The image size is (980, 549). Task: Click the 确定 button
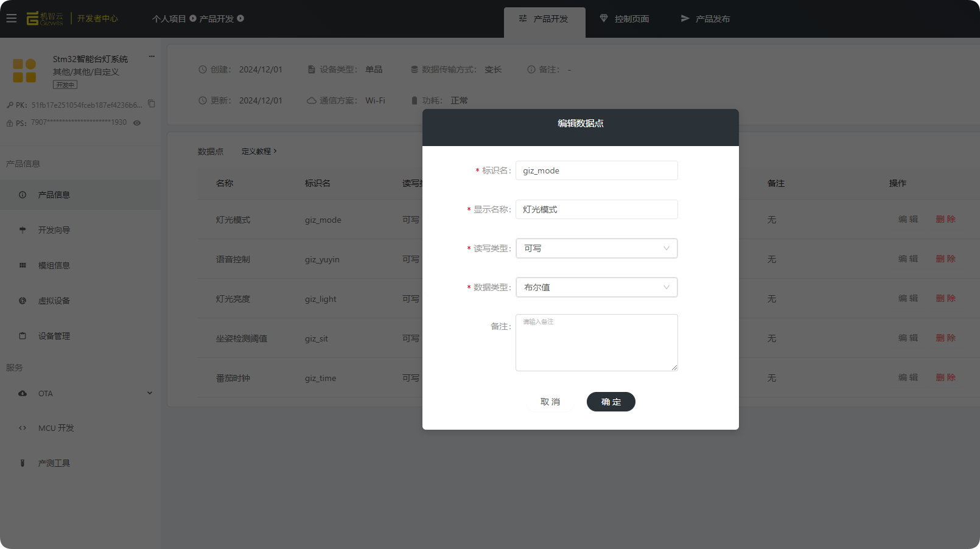611,402
